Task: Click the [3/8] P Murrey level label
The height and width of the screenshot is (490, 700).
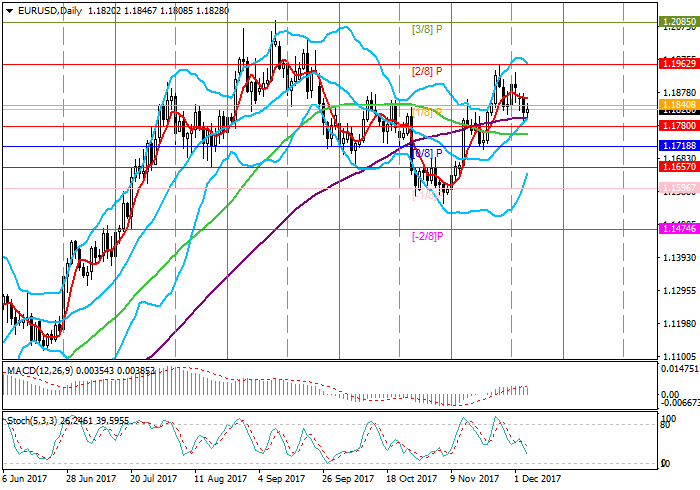Action: pos(427,30)
